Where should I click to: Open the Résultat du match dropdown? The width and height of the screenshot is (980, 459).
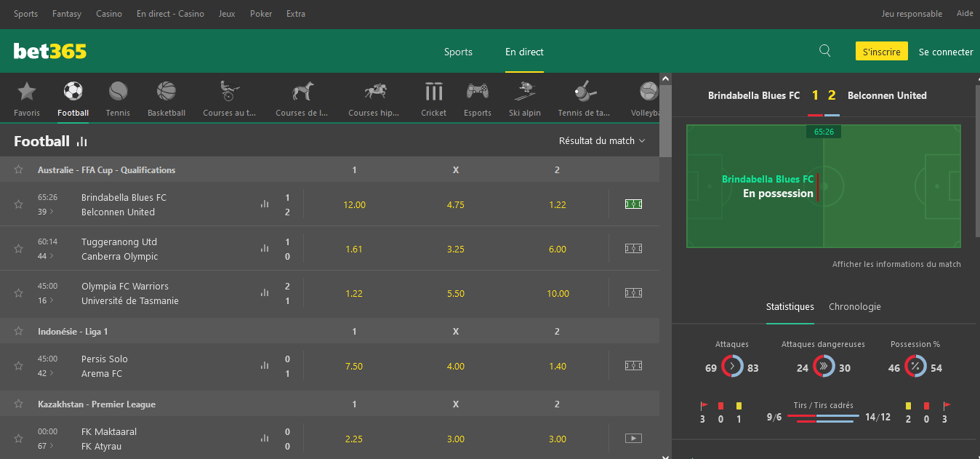pyautogui.click(x=602, y=141)
